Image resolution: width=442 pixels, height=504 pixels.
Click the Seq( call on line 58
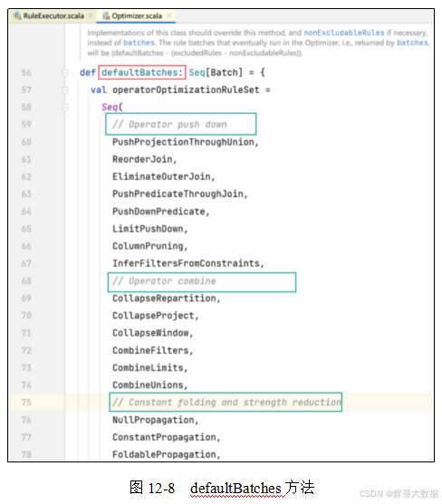(112, 108)
